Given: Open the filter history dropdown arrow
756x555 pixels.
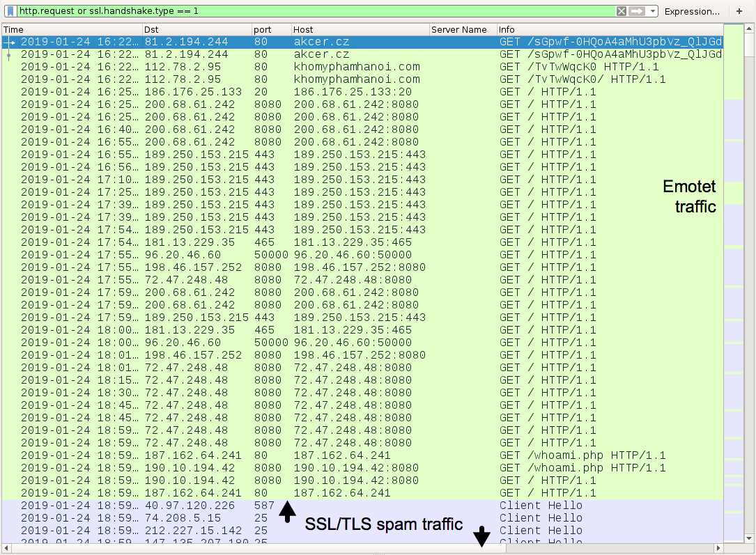Looking at the screenshot, I should pos(652,11).
